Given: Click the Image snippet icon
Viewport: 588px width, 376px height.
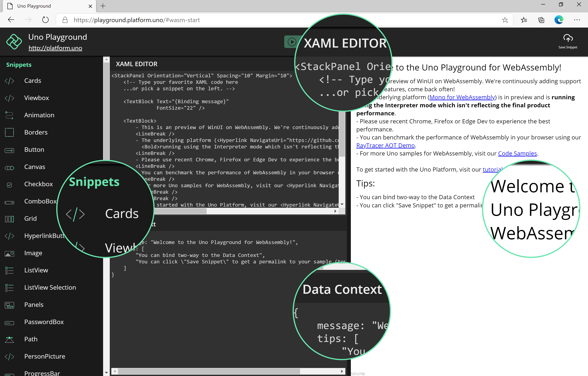Looking at the screenshot, I should pos(9,253).
